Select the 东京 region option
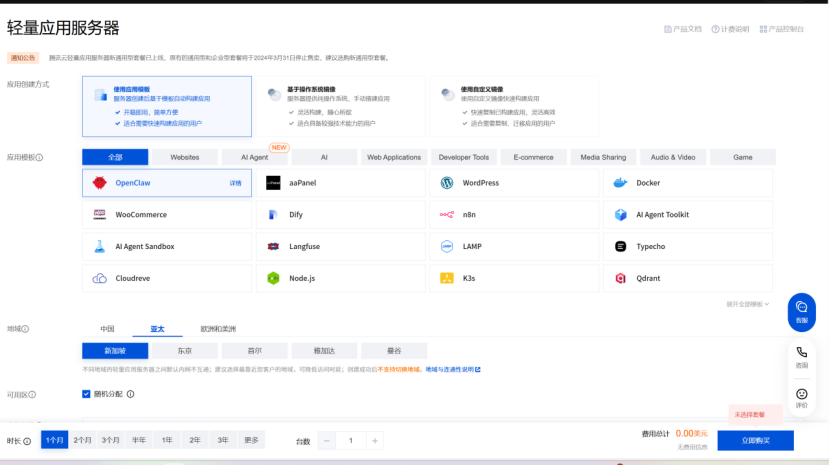 click(185, 351)
